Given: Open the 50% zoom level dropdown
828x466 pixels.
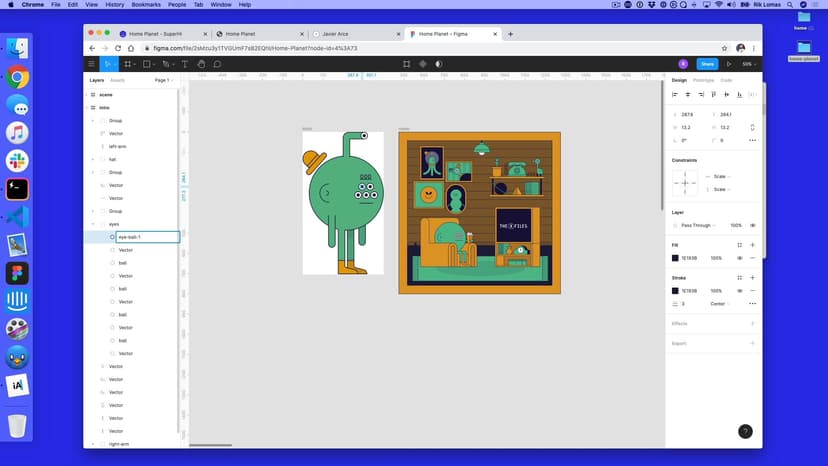Looking at the screenshot, I should point(748,64).
